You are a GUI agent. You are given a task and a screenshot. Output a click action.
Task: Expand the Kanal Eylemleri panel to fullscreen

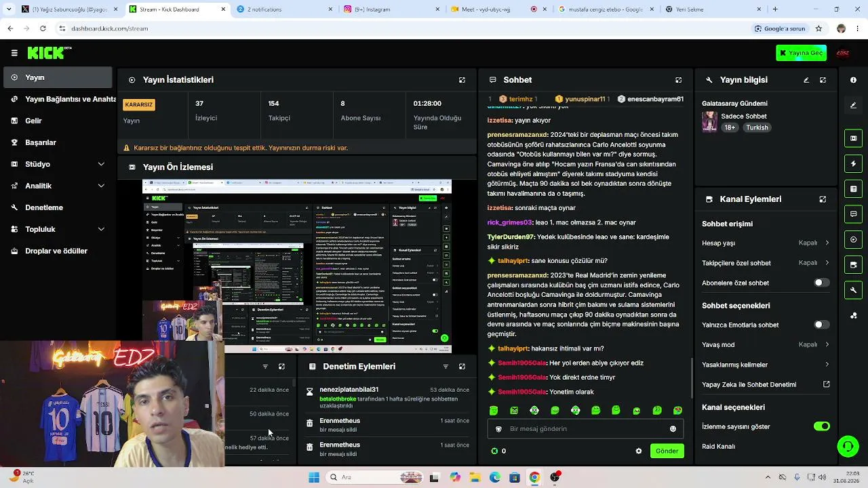(x=823, y=199)
